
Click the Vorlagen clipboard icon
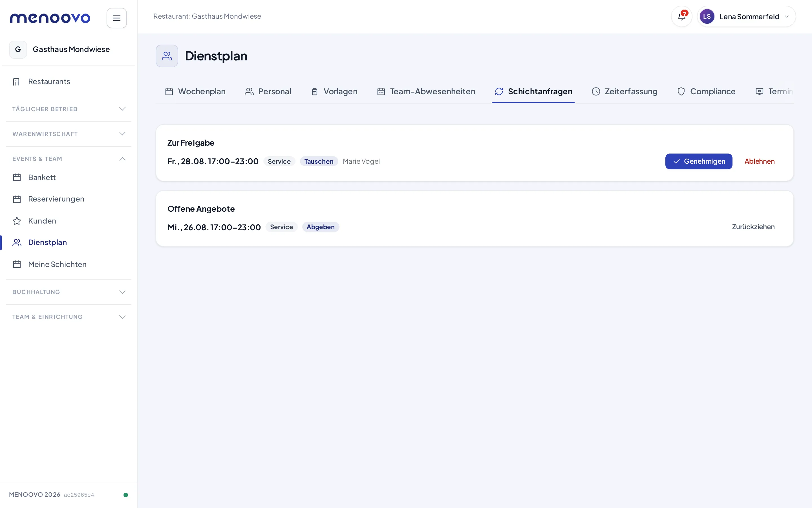(314, 91)
